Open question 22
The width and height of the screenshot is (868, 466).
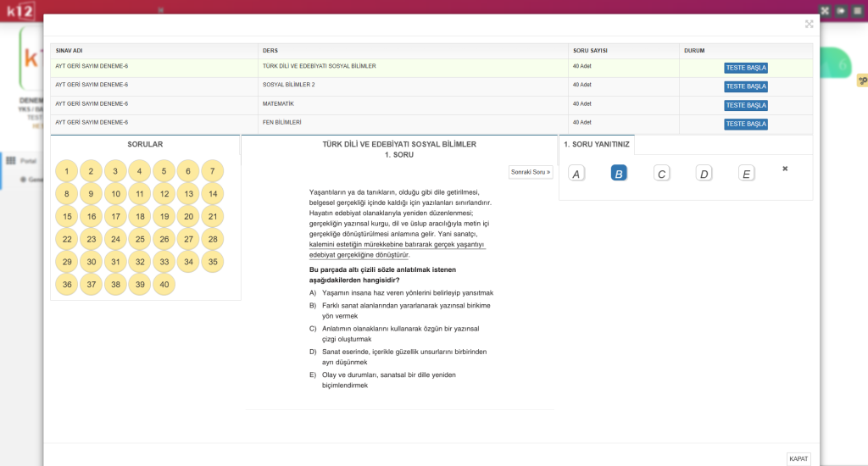66,239
